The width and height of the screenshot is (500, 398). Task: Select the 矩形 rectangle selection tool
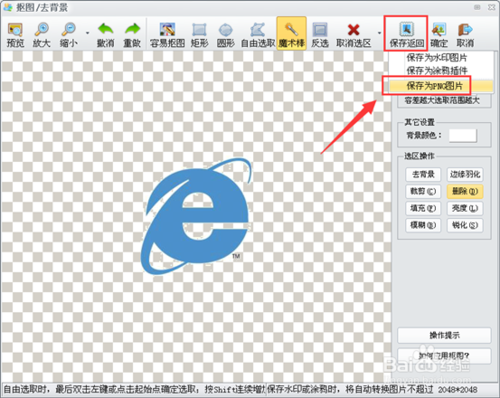pyautogui.click(x=199, y=35)
